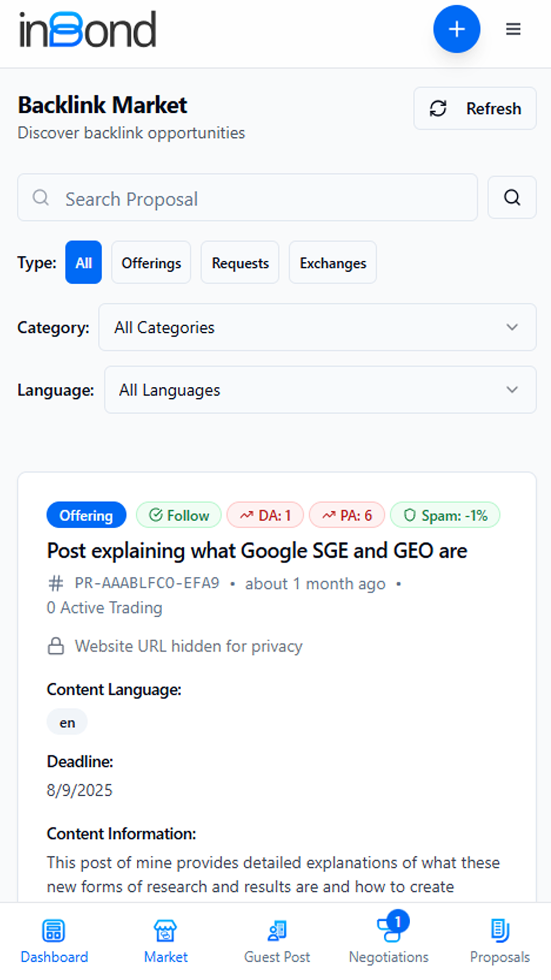The image size is (551, 980).
Task: Open Negotiations with notification badge
Action: coord(389,941)
